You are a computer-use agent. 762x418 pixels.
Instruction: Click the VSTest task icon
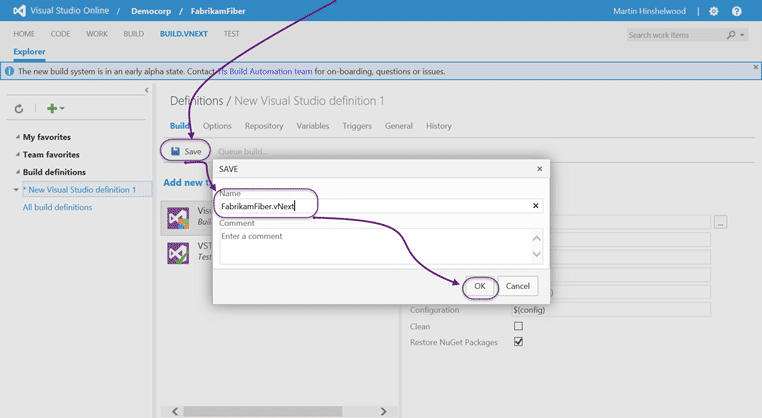click(178, 253)
